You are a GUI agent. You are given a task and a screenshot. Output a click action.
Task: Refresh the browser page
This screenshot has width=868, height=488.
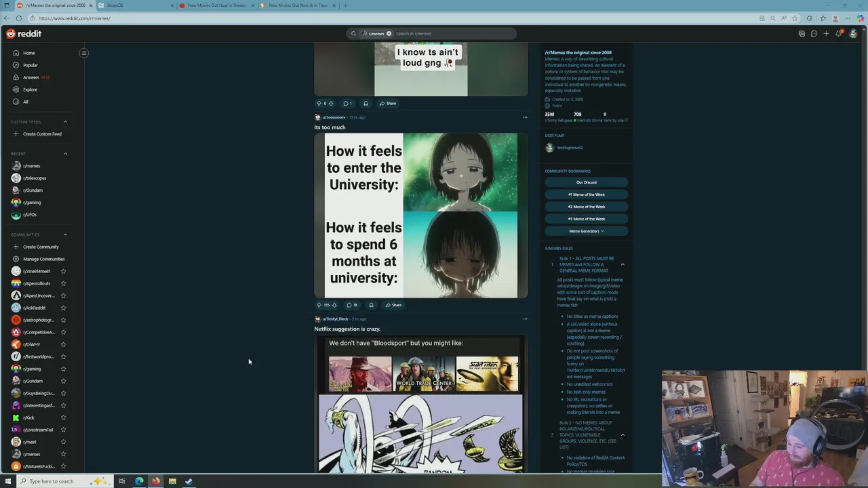(19, 18)
